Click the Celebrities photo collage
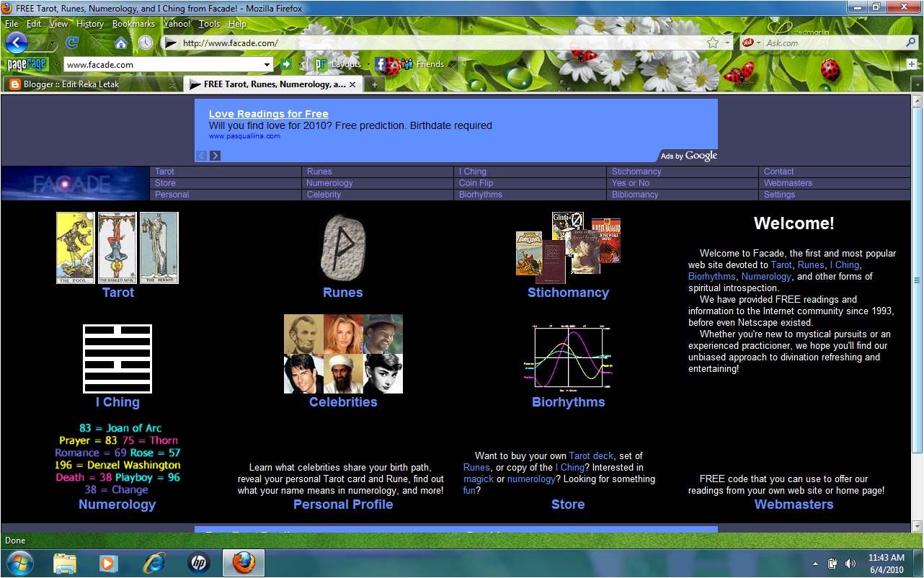924x578 pixels. [343, 354]
